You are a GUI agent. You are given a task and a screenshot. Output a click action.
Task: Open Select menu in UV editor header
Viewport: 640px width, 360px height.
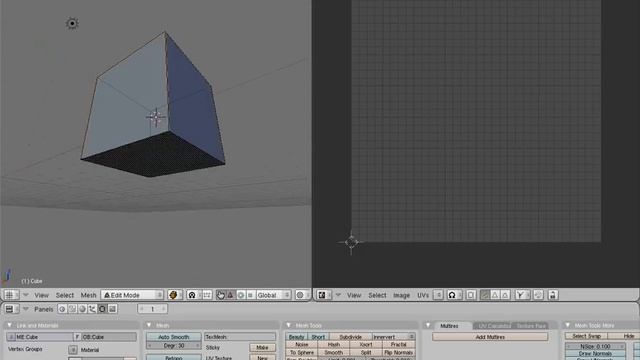377,295
